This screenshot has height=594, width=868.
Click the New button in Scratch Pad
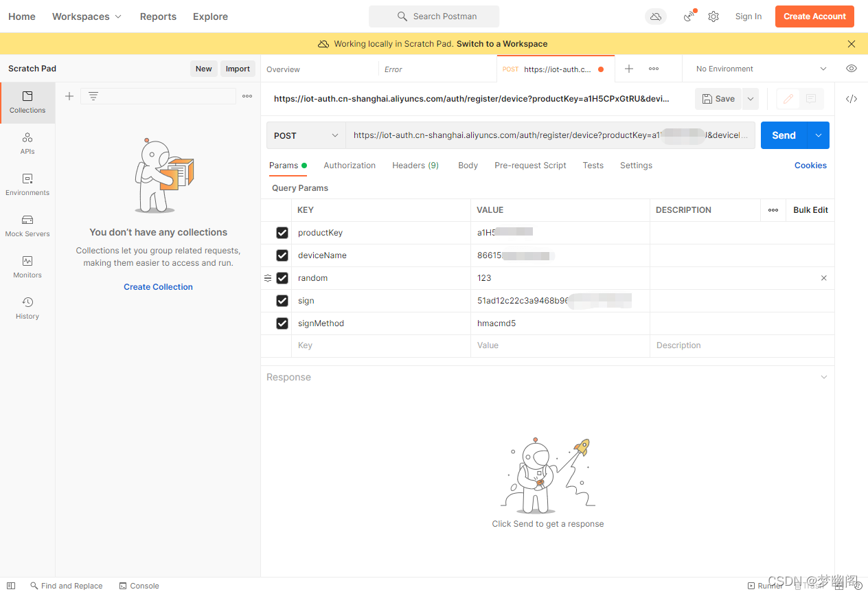point(204,69)
